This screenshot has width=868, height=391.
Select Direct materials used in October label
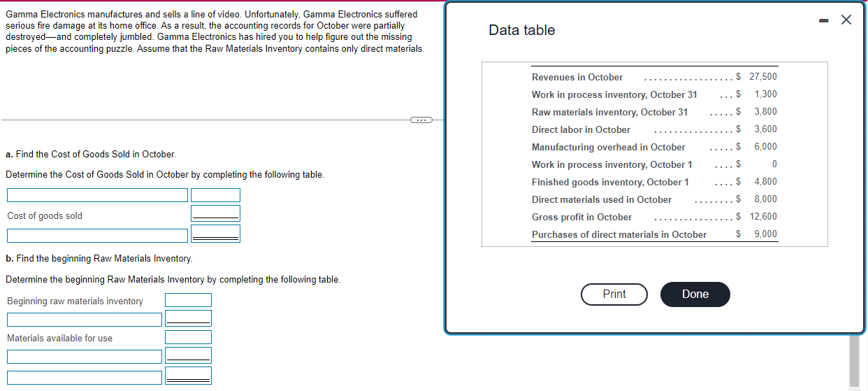click(x=602, y=199)
